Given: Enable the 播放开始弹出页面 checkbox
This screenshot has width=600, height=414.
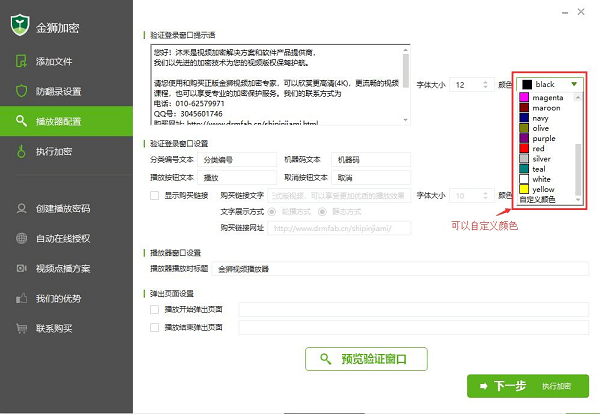Looking at the screenshot, I should click(155, 309).
